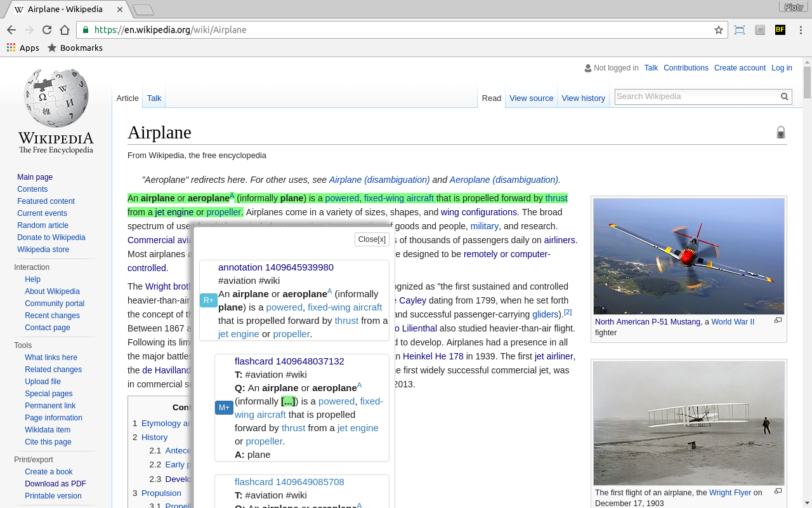Click the page protection padlock icon

781,132
